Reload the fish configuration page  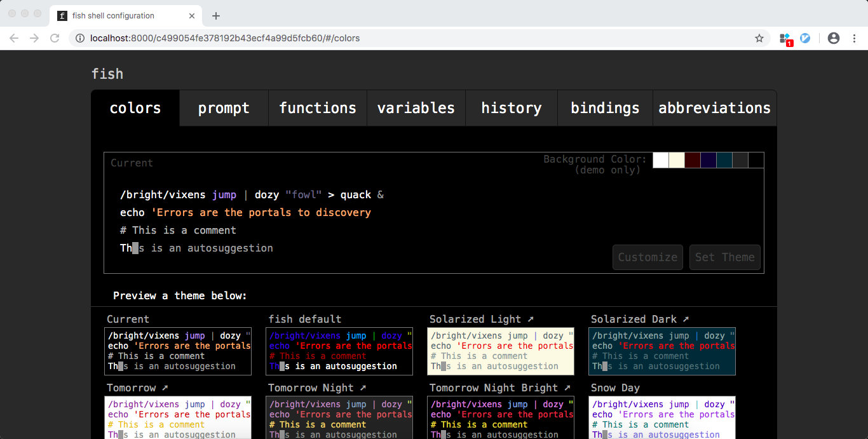point(55,38)
